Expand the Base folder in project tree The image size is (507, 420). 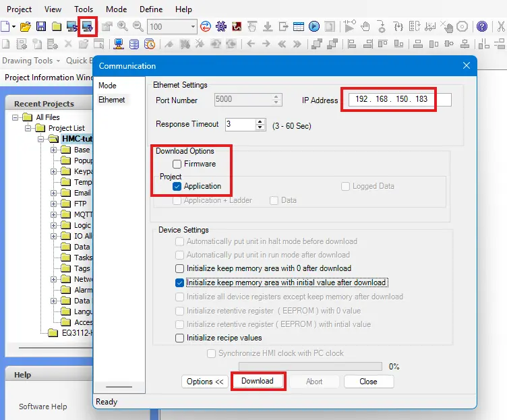pos(54,150)
